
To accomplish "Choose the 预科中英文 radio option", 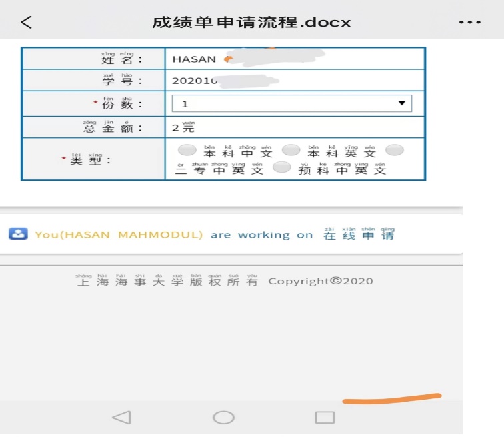I will (282, 168).
